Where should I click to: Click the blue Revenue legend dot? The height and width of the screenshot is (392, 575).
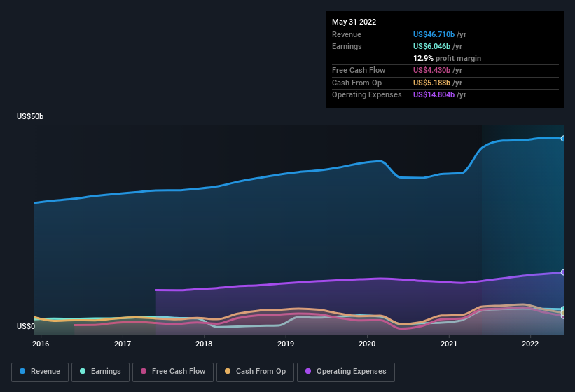coord(22,371)
